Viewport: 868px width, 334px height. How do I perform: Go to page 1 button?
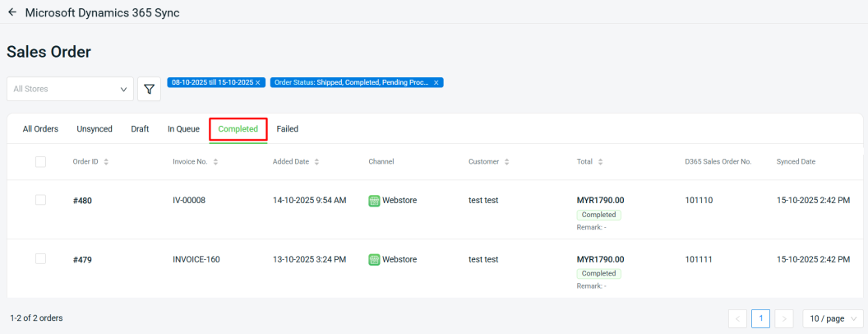[760, 318]
